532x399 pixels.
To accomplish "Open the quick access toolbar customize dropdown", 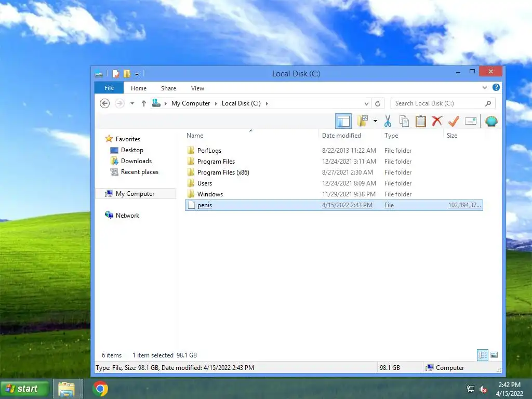I will 137,74.
